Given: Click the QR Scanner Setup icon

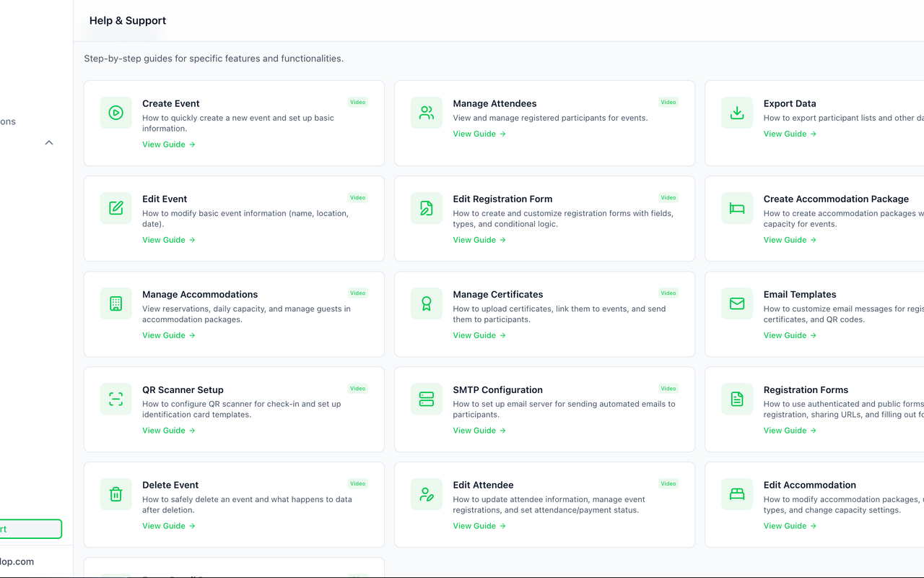Looking at the screenshot, I should click(x=115, y=399).
